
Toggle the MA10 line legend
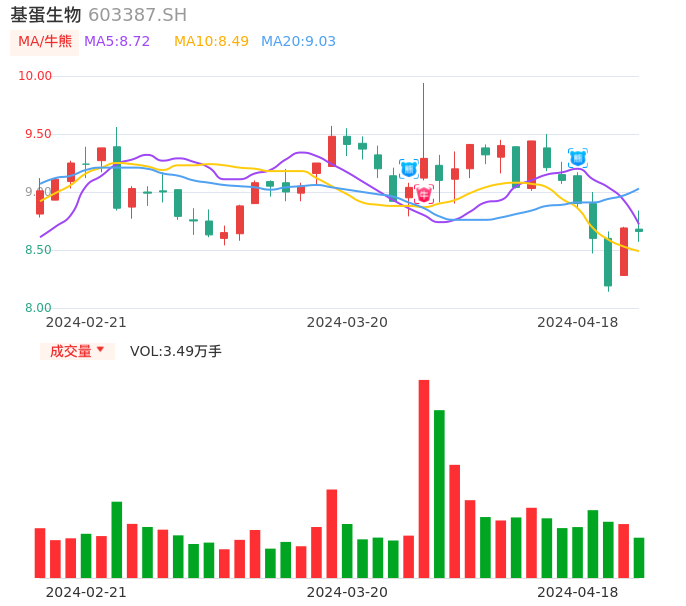click(211, 42)
